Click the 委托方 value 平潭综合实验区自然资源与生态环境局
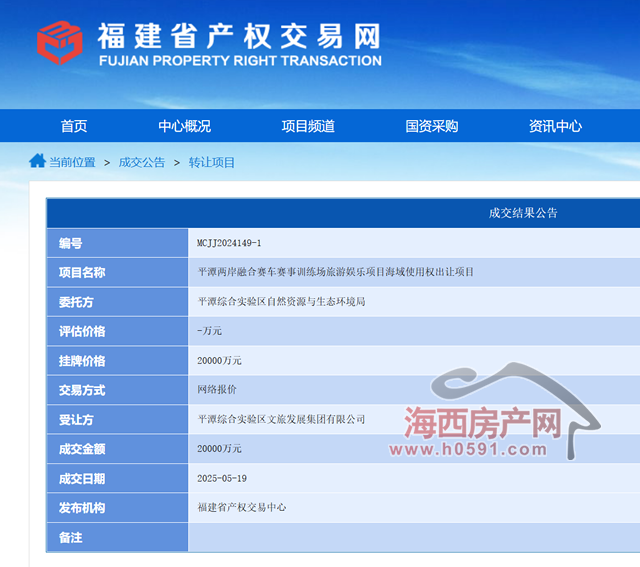The image size is (640, 567). coord(282,301)
